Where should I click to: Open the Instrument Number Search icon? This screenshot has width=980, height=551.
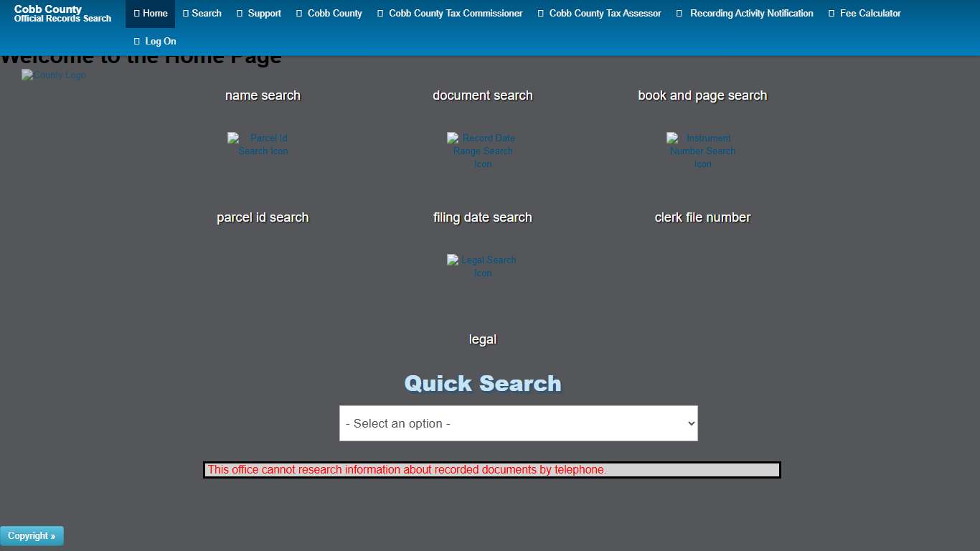tap(702, 151)
